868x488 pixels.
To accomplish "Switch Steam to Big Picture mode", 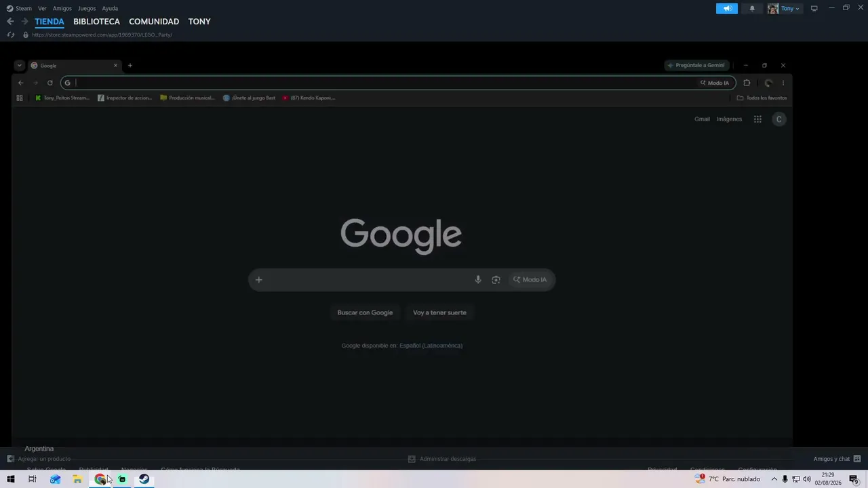I will [814, 8].
